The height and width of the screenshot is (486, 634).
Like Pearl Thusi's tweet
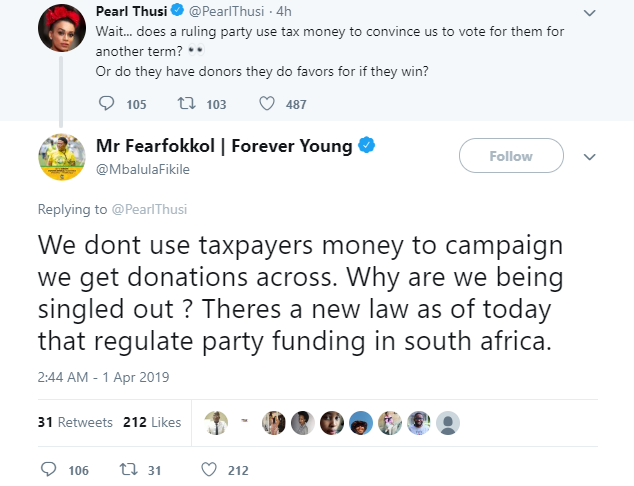(x=267, y=104)
